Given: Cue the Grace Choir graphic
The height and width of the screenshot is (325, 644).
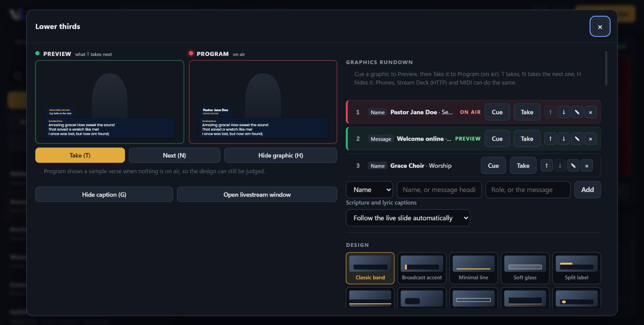Looking at the screenshot, I should 493,166.
